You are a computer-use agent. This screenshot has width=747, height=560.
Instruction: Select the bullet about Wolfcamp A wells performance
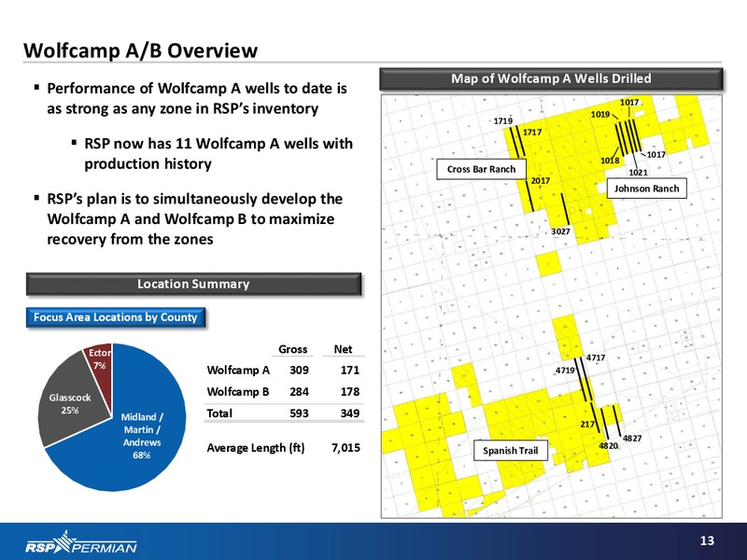(197, 99)
